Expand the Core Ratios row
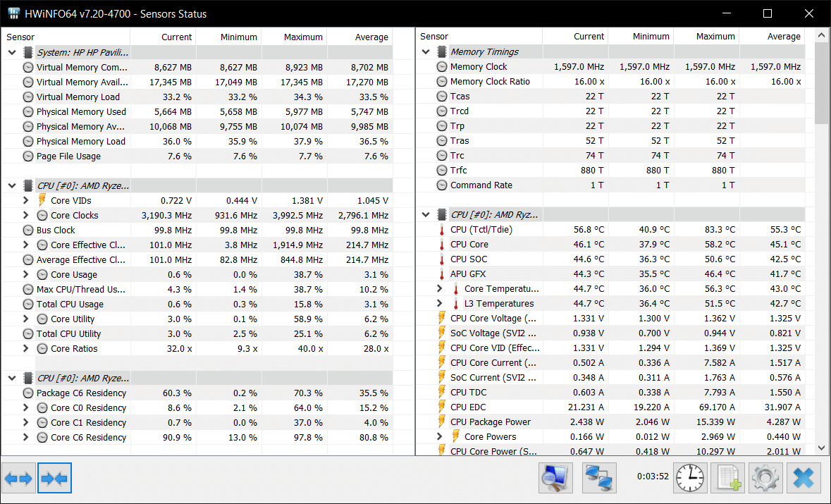831x504 pixels. [x=25, y=348]
